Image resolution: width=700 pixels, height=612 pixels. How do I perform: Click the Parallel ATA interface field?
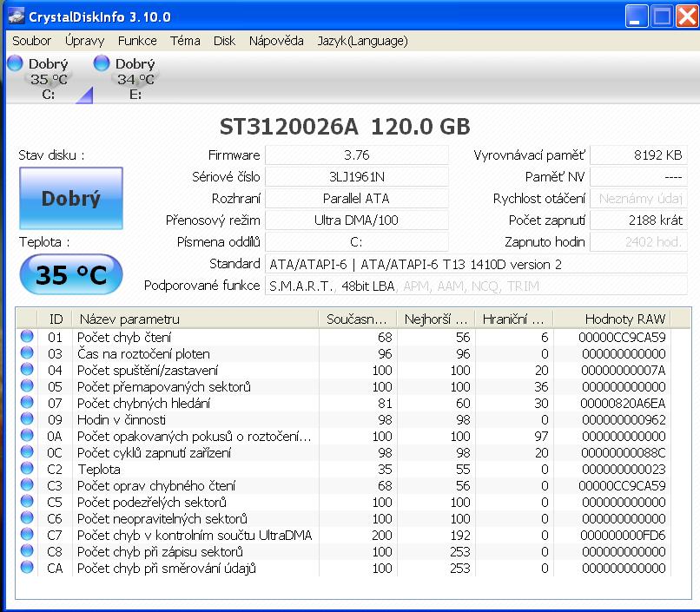[357, 199]
